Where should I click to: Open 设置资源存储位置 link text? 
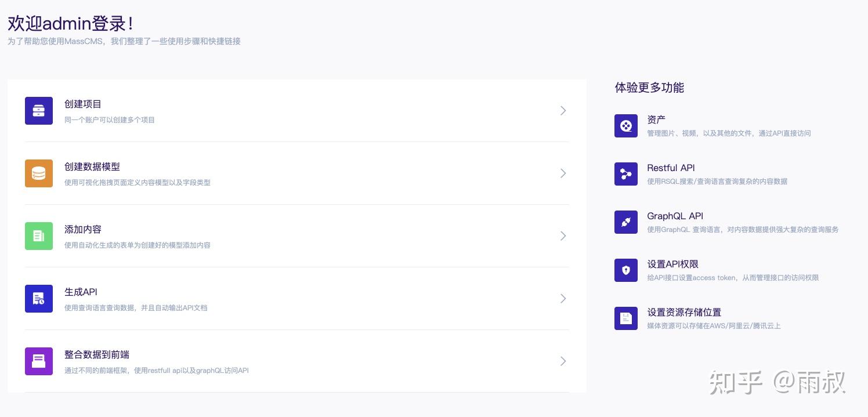click(x=684, y=313)
